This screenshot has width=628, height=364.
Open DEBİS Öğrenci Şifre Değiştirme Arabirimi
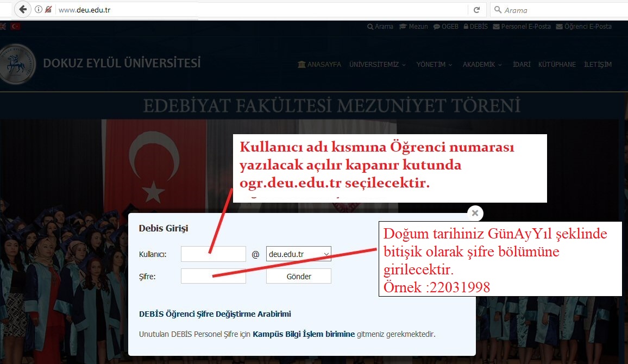click(x=215, y=314)
